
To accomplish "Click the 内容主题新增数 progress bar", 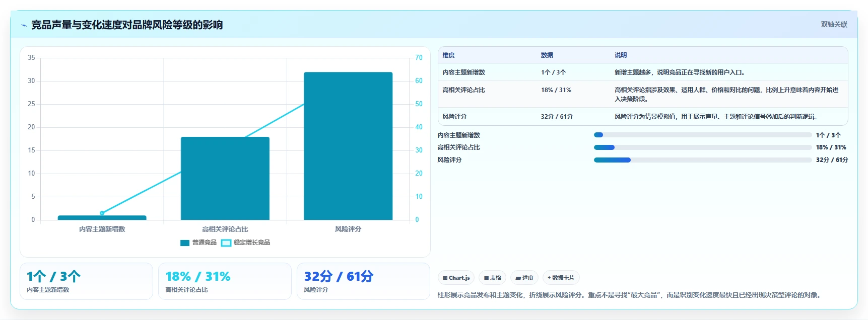I will pyautogui.click(x=703, y=135).
